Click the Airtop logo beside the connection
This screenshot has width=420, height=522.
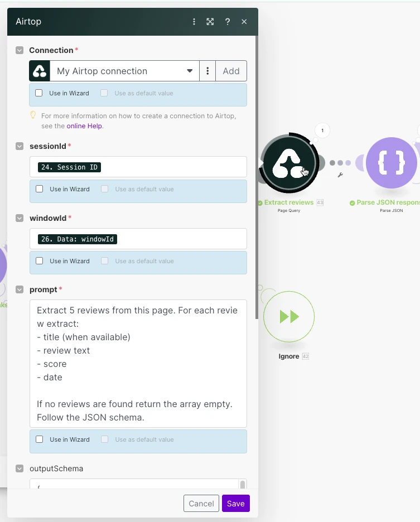(x=40, y=71)
